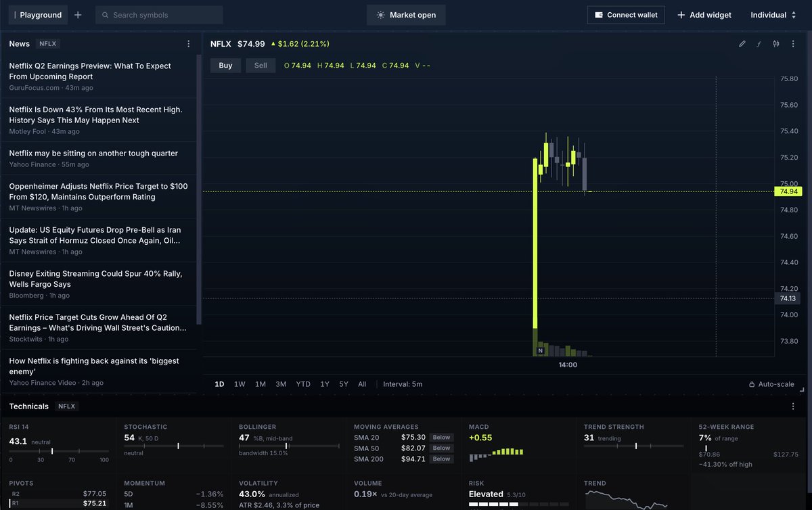This screenshot has width=812, height=510.
Task: Select the 1W time range
Action: click(240, 384)
